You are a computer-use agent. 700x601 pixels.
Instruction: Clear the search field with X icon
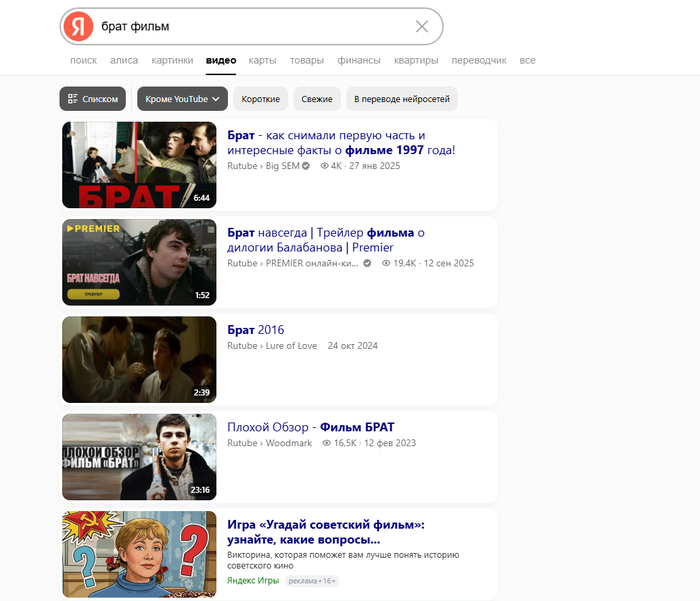(422, 26)
